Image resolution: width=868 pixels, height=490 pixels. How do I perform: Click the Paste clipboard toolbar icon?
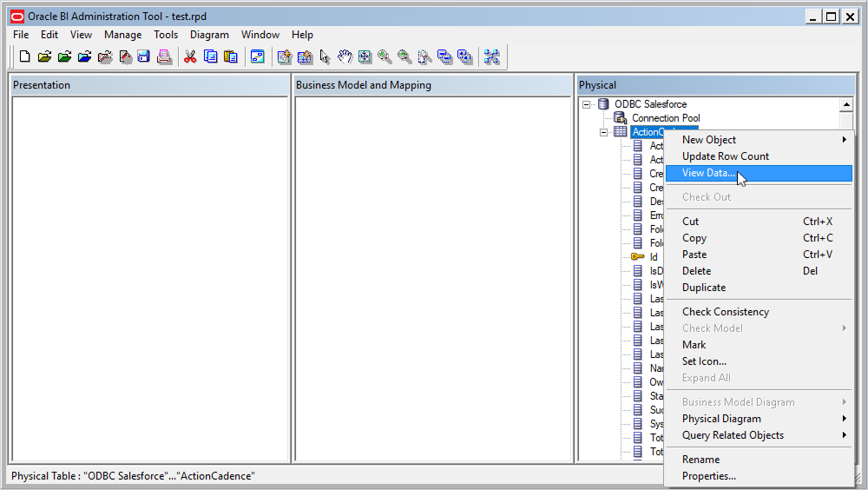(x=230, y=56)
